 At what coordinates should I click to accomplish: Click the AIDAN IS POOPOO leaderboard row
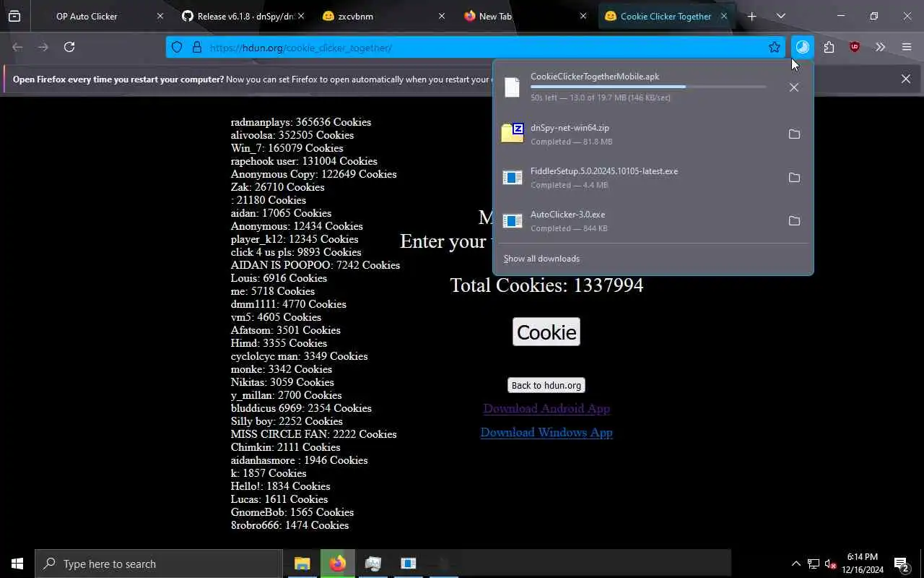click(x=315, y=265)
